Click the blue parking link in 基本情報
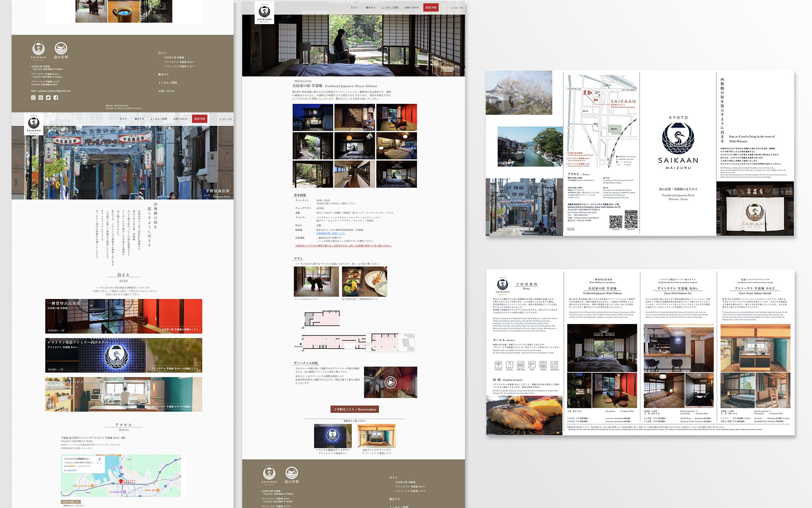Screen dimensions: 812x508 (x=331, y=233)
